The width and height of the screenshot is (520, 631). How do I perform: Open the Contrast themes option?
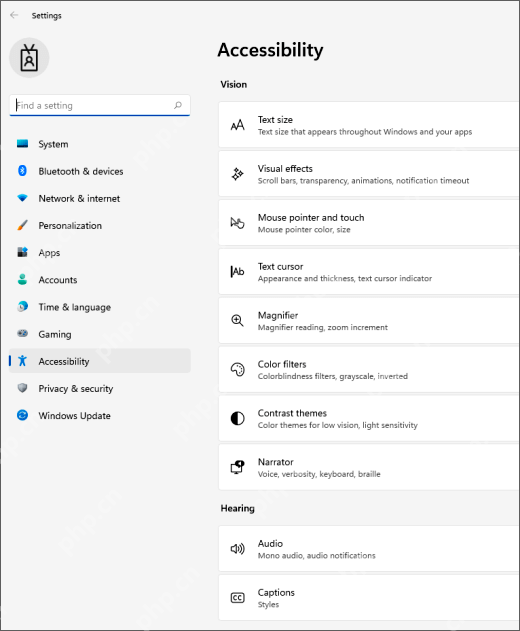tap(369, 418)
